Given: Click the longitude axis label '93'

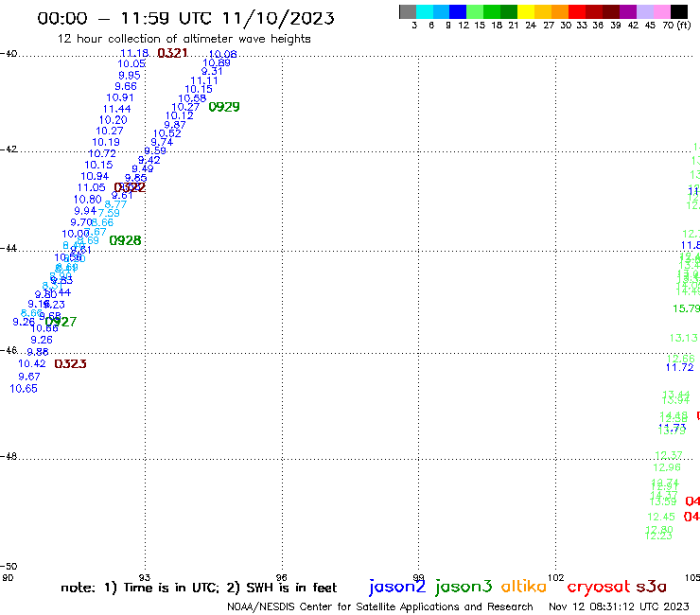Looking at the screenshot, I should [x=145, y=577].
